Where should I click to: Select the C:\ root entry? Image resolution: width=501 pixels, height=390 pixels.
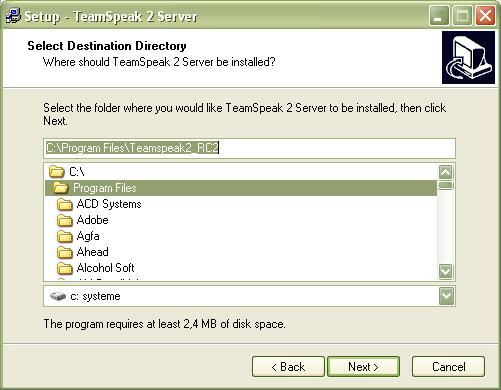point(77,172)
